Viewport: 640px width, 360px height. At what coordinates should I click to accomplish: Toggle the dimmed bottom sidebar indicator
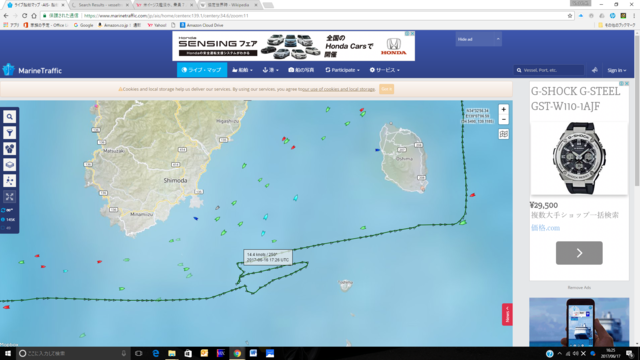point(7,228)
